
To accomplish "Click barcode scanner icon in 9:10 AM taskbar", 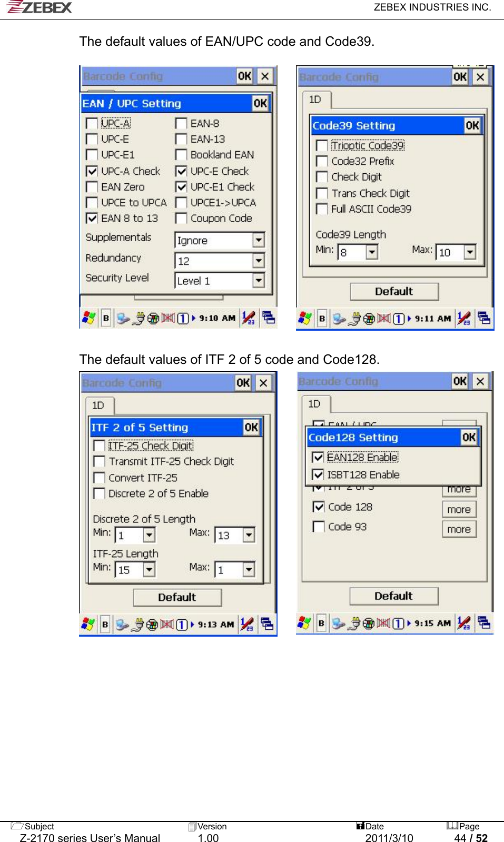I will [167, 318].
